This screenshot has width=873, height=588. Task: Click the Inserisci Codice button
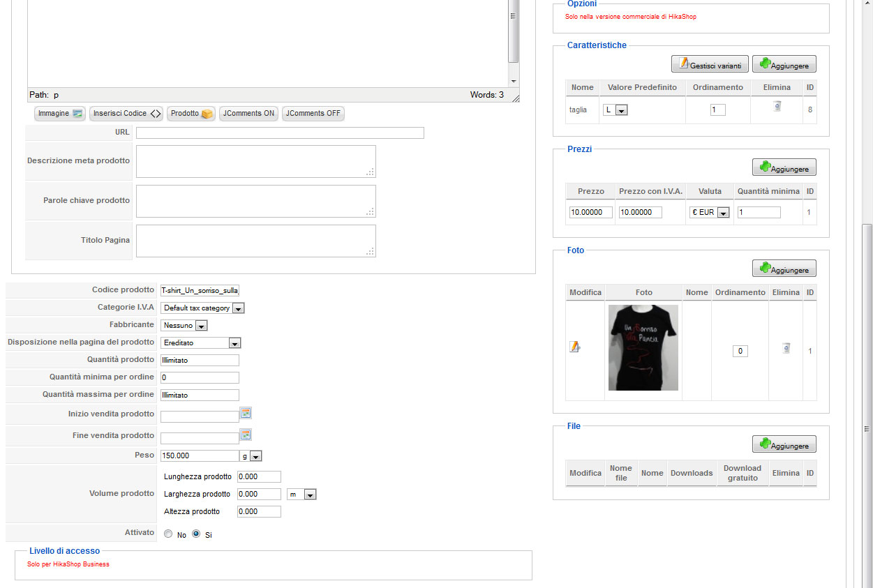pos(127,114)
